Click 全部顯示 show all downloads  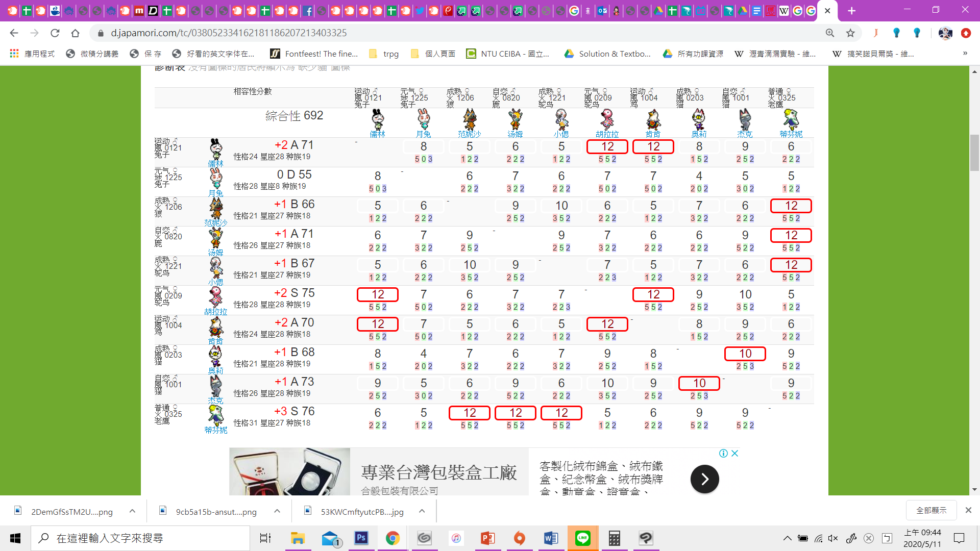click(x=931, y=510)
